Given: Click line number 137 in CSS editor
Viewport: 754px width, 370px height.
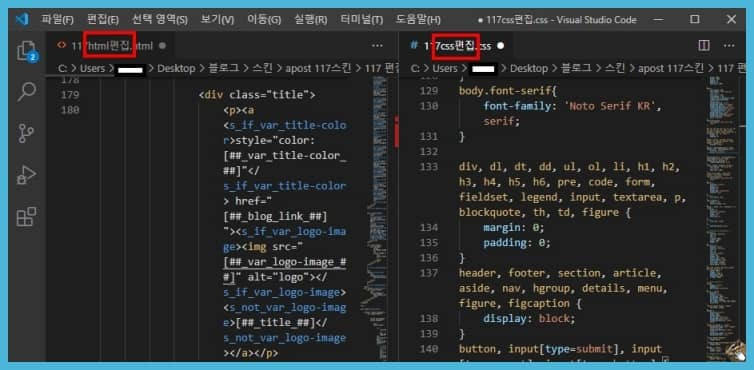Looking at the screenshot, I should pyautogui.click(x=429, y=273).
